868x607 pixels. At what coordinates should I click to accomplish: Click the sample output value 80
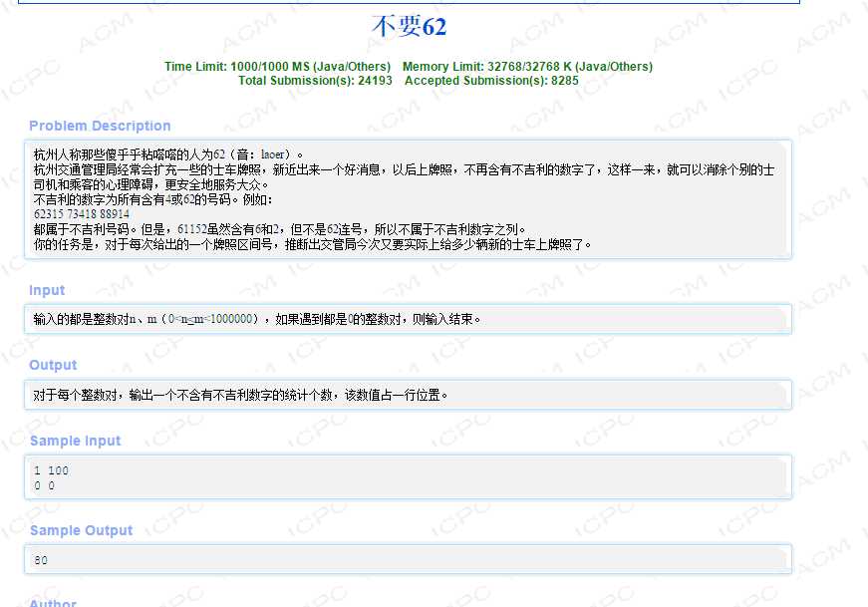[x=41, y=560]
